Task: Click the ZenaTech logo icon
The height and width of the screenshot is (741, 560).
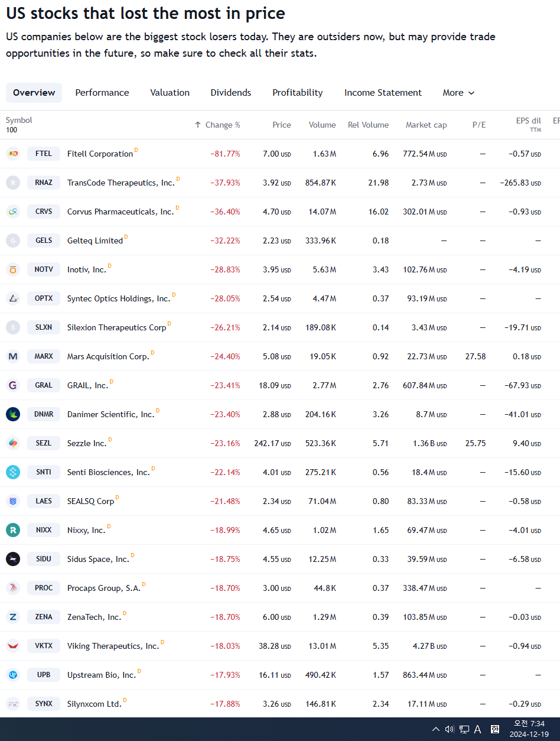Action: coord(13,617)
